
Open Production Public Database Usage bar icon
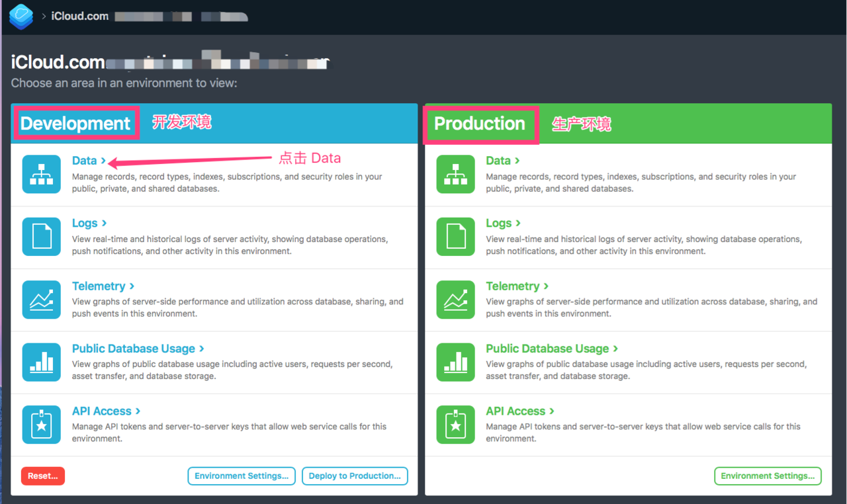point(456,362)
